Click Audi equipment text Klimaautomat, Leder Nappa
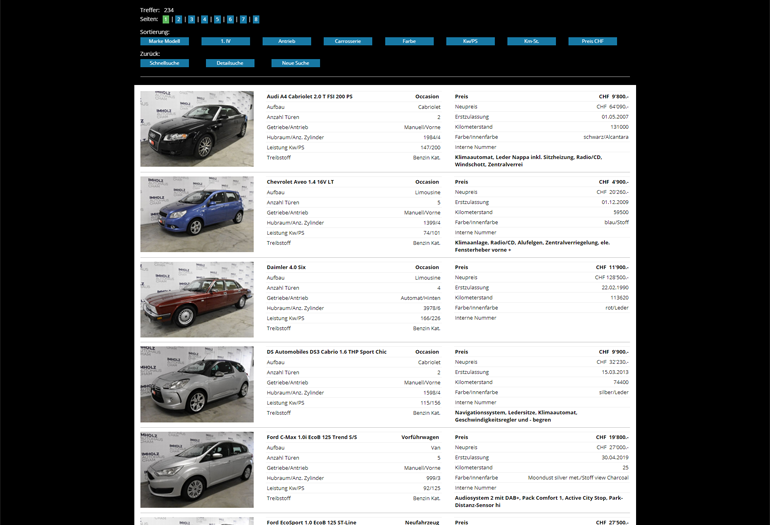This screenshot has height=525, width=770. 528,161
